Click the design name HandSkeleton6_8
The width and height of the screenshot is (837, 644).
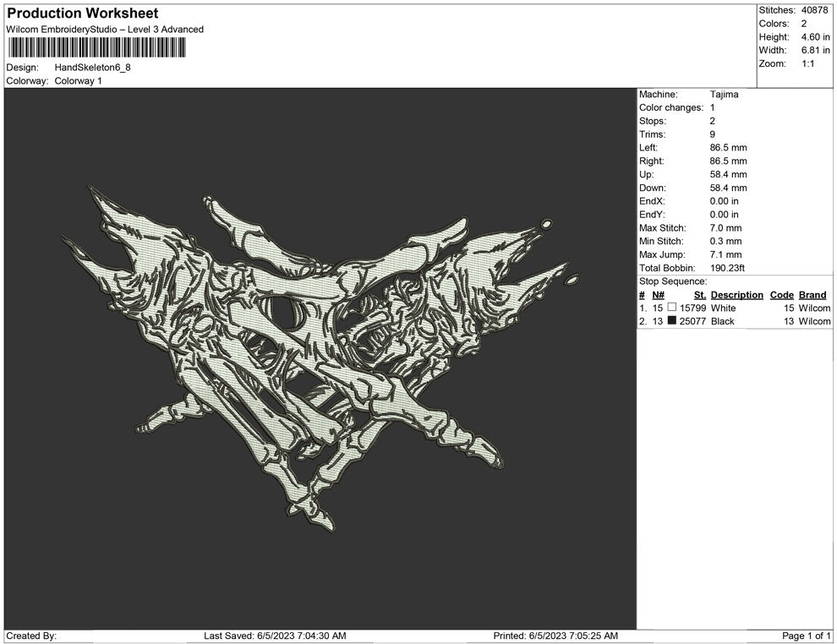[93, 68]
